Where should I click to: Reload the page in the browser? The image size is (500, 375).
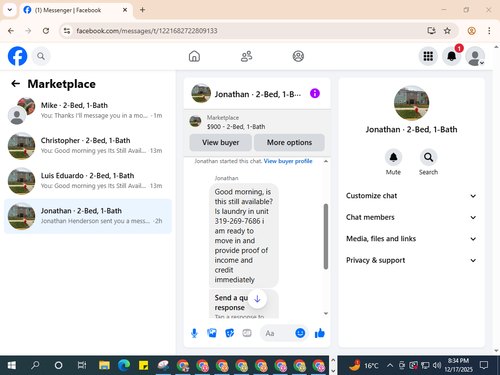[46, 31]
